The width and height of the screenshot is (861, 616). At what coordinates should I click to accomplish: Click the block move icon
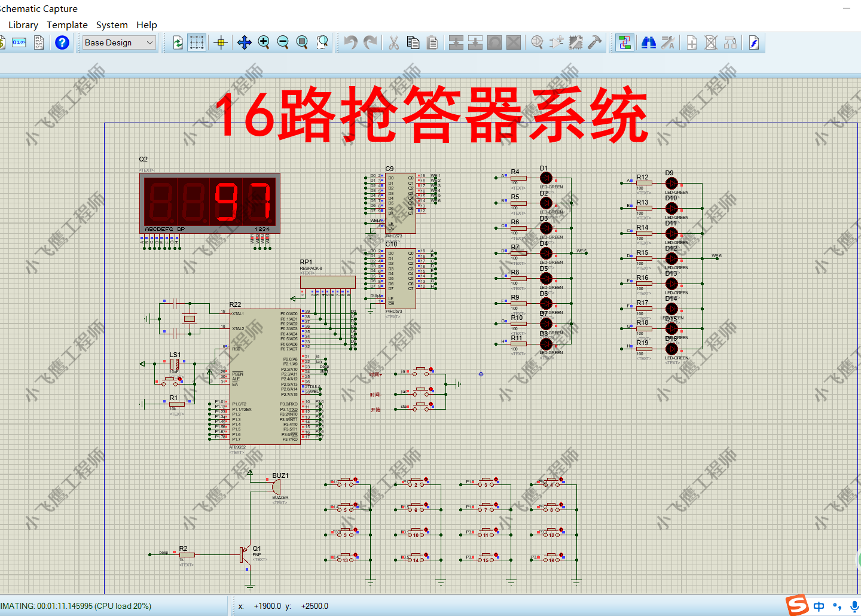point(475,42)
